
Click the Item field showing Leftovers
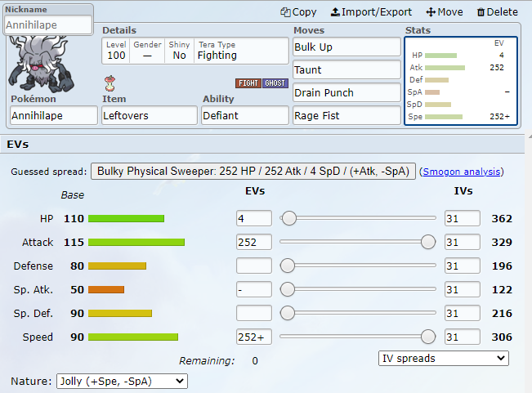(x=150, y=116)
